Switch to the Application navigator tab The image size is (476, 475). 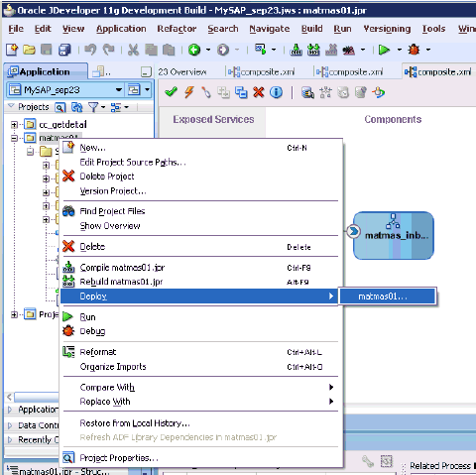pos(45,71)
